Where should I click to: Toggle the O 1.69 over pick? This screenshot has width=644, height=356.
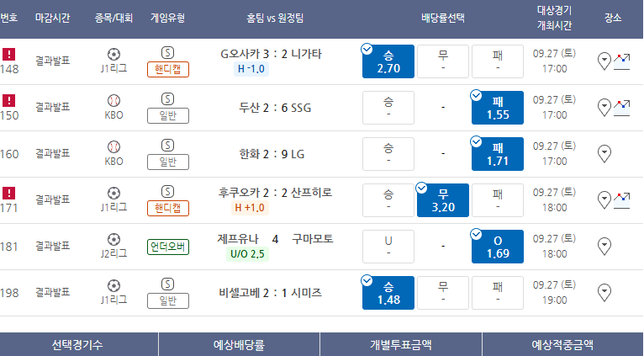(x=497, y=247)
